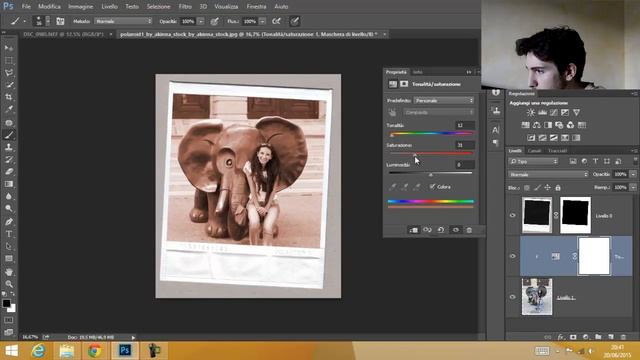Select the Eyedropper tool
The width and height of the screenshot is (640, 360).
pos(9,109)
